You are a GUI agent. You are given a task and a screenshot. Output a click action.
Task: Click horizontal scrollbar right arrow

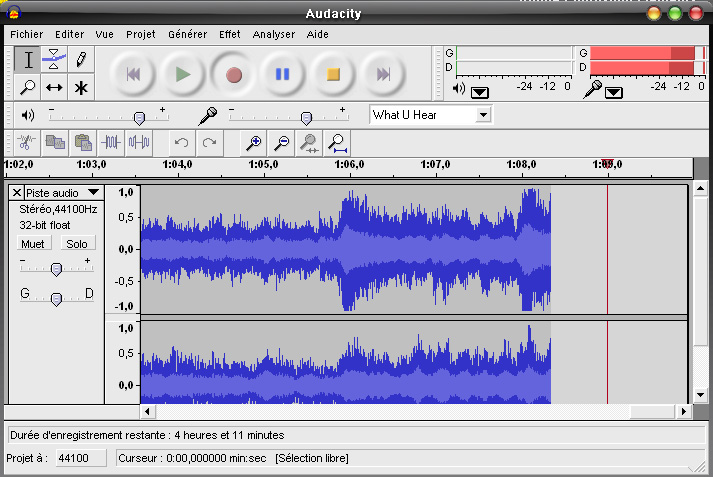click(683, 412)
